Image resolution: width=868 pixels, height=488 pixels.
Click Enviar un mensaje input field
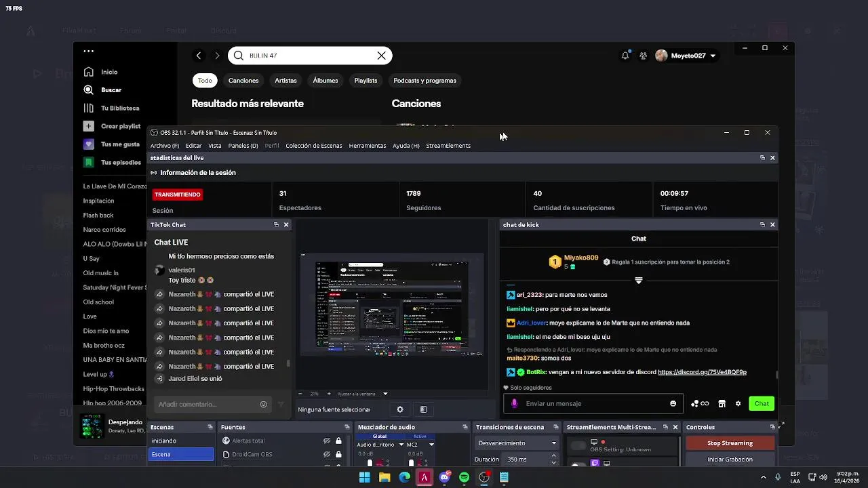[x=594, y=403]
